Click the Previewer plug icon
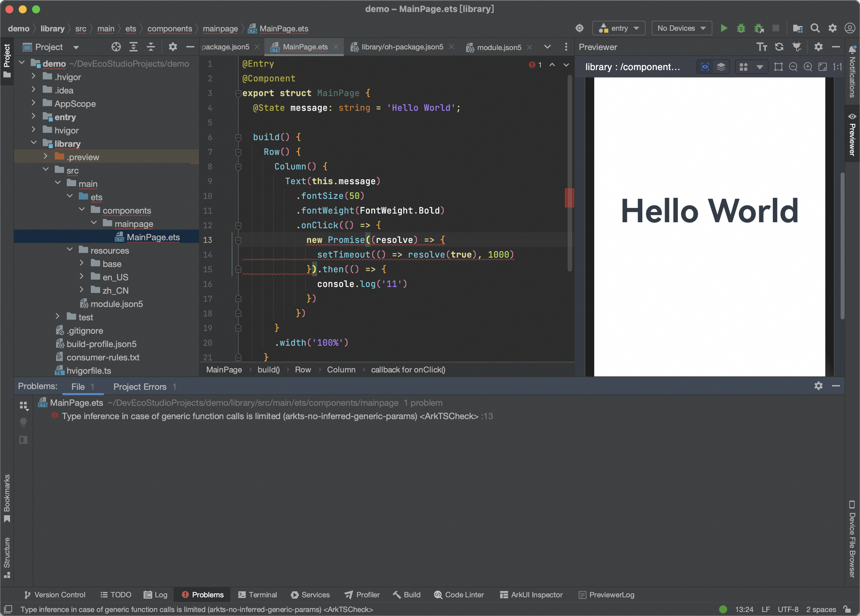860x616 pixels. 797,47
